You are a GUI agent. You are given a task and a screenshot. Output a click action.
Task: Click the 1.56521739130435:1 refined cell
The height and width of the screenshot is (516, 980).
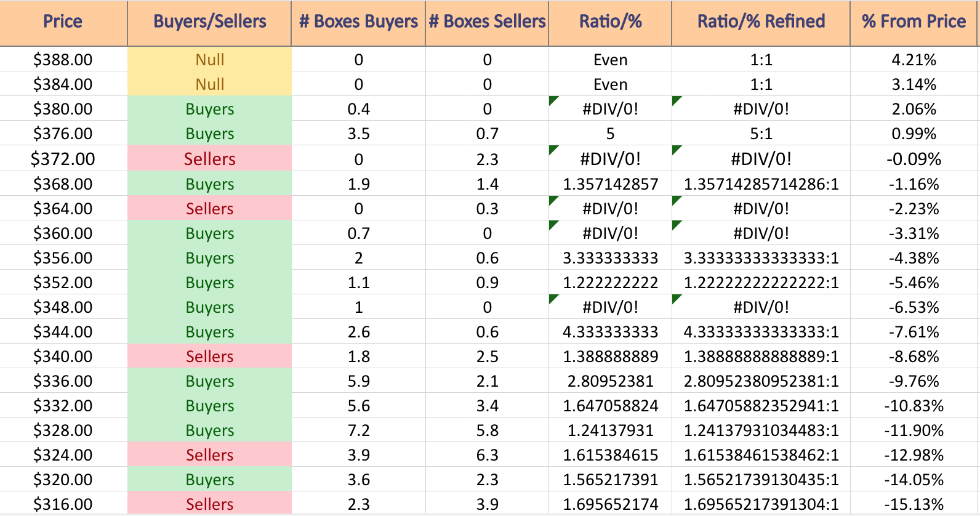[761, 480]
